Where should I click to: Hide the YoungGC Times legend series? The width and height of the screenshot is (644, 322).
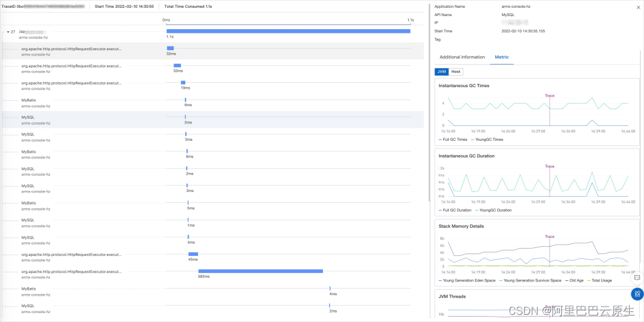(488, 140)
